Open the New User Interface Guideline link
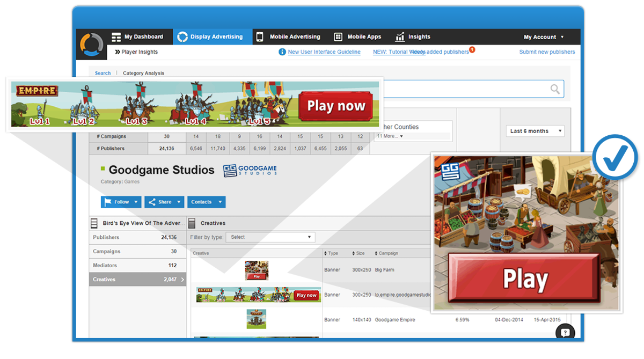 point(324,52)
